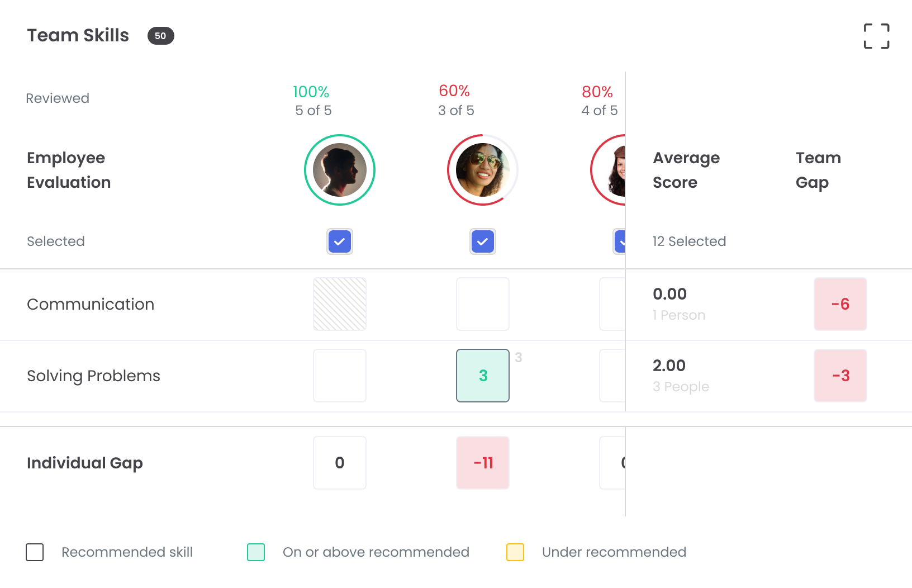Uncheck the first employee's Selected checkbox
Screen dimensions: 912x588
[340, 242]
